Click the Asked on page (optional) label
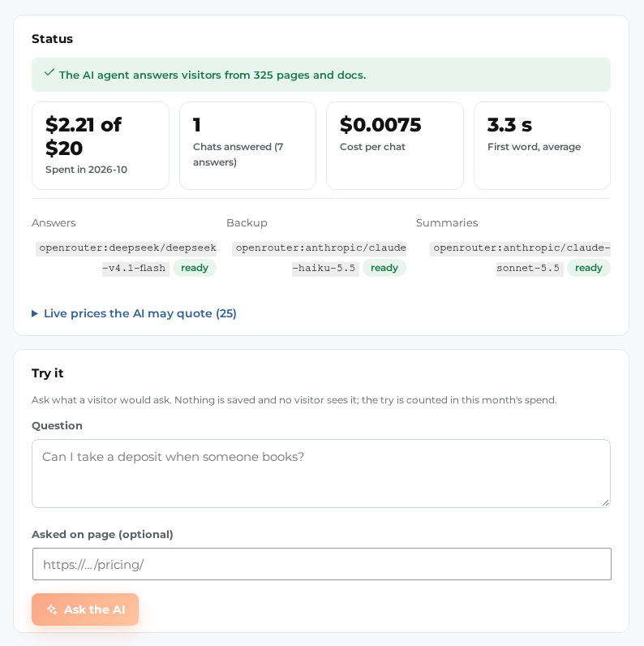This screenshot has height=646, width=644. click(102, 534)
